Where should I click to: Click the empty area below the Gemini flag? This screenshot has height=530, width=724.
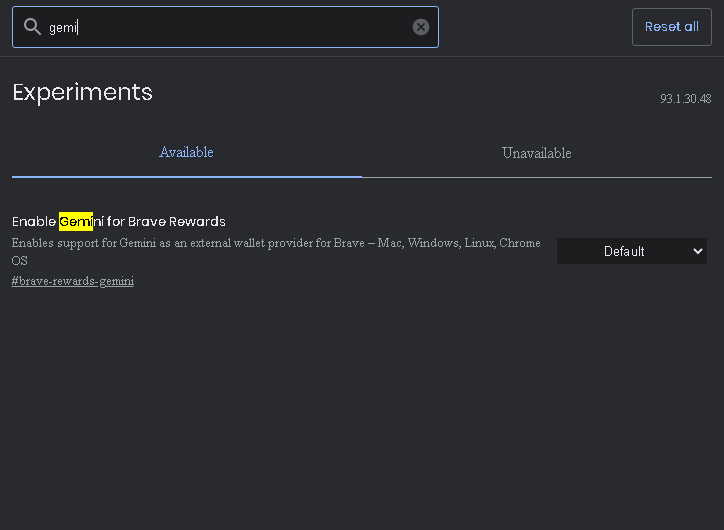point(362,406)
